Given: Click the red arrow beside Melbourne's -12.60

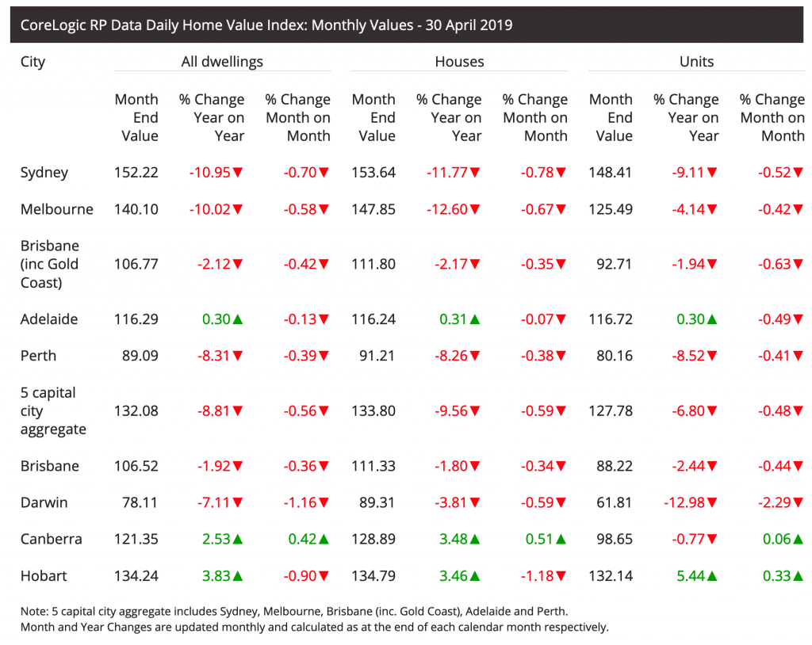Looking at the screenshot, I should coord(475,210).
